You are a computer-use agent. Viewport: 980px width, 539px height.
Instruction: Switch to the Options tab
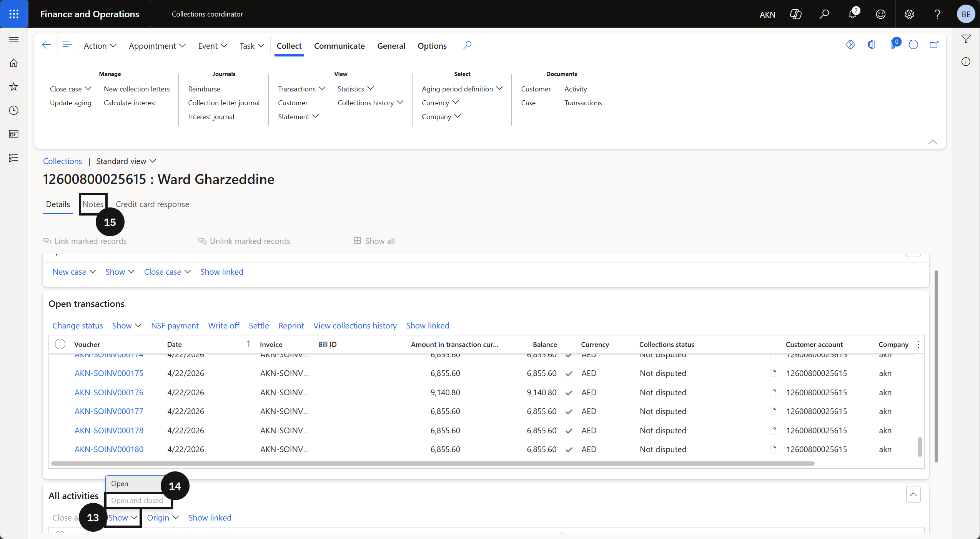(432, 46)
